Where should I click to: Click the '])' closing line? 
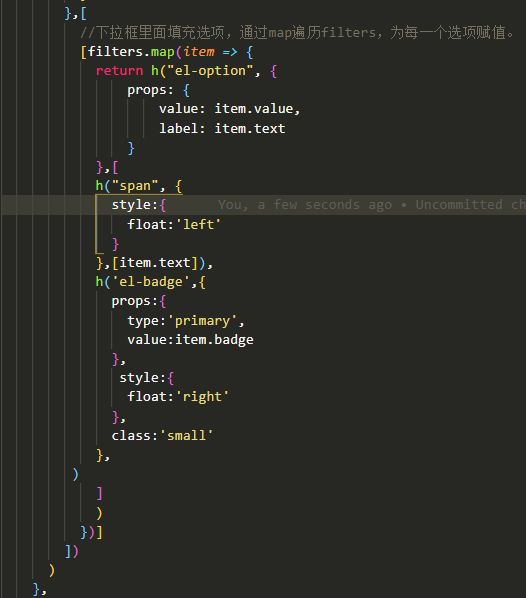[71, 551]
